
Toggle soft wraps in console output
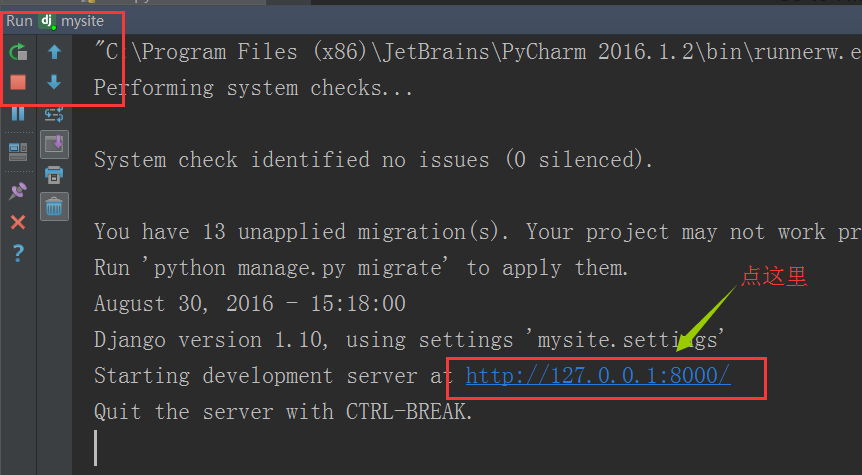[x=54, y=114]
